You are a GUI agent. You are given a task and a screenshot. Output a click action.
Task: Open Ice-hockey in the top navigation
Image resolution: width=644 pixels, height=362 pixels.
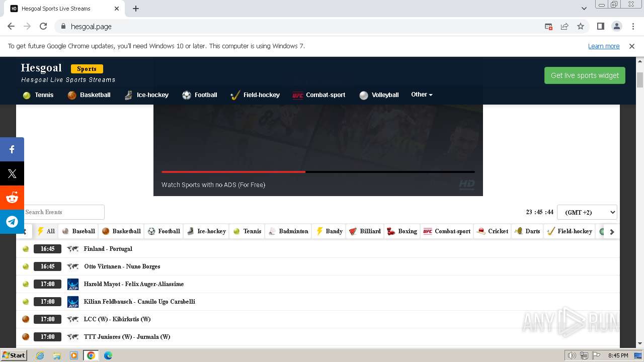146,95
